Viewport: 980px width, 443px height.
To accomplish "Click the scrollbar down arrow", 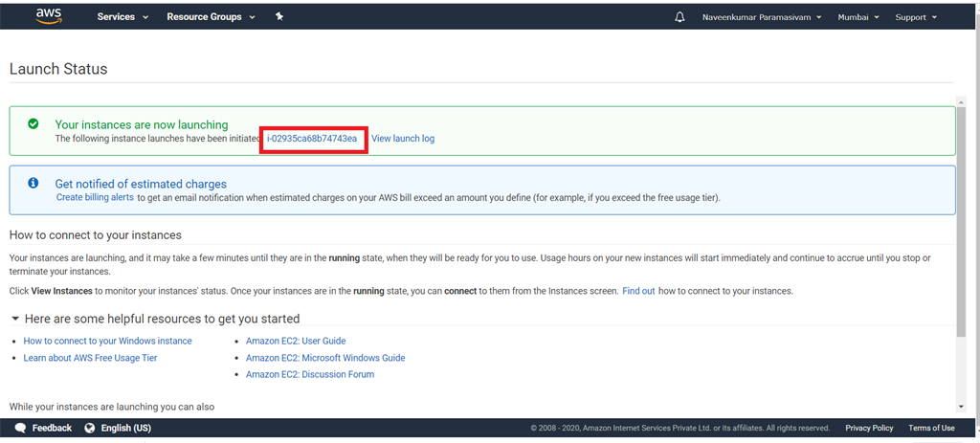I will coord(961,406).
